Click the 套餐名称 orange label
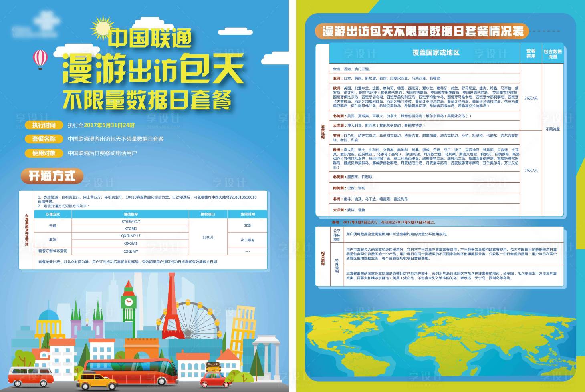Image resolution: width=585 pixels, height=392 pixels. pos(44,139)
